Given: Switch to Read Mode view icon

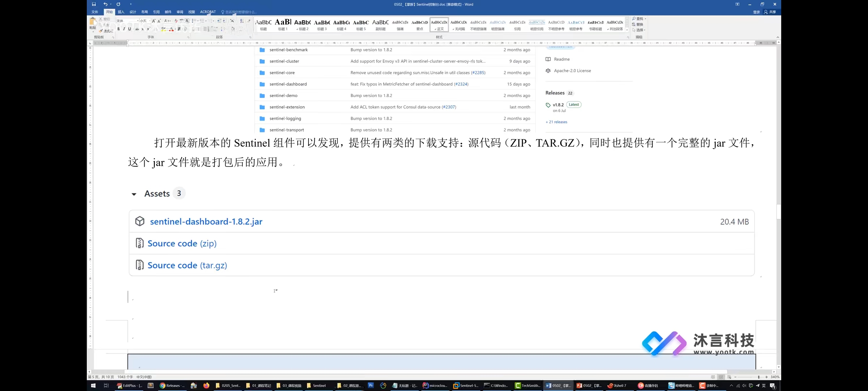Looking at the screenshot, I should pos(713,377).
